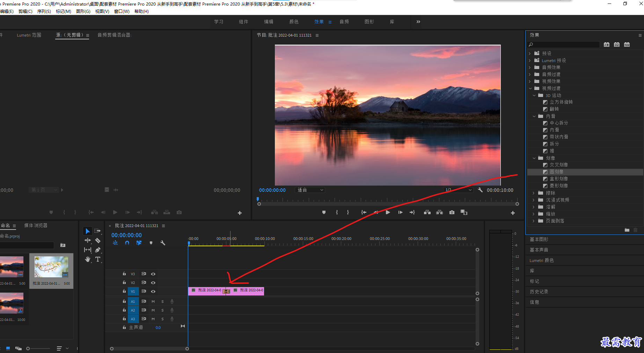Open the 媒体浏览器 tab
The image size is (644, 353).
coord(36,226)
